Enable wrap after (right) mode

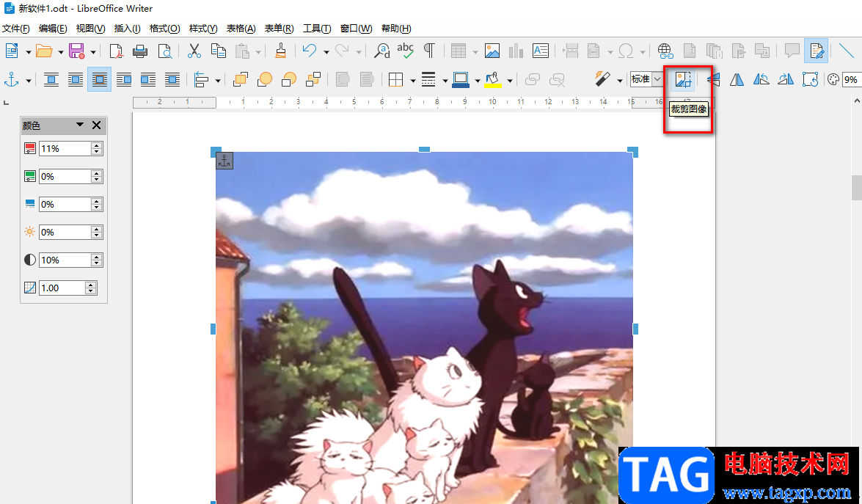[148, 80]
